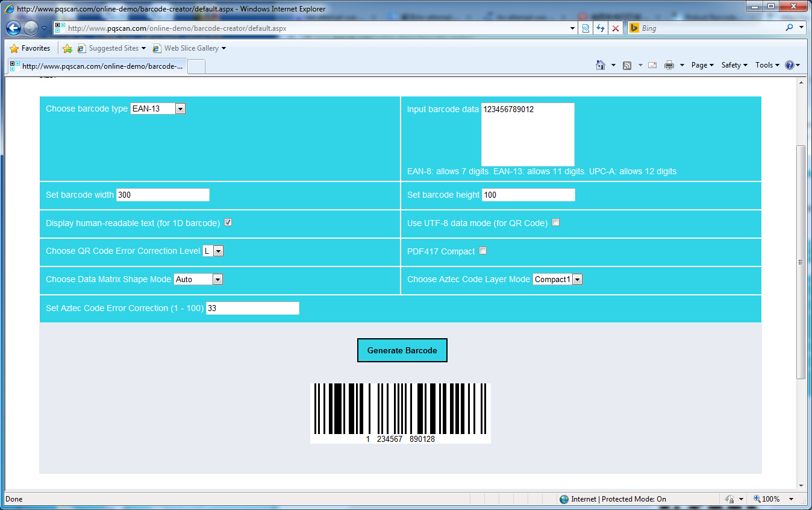Click the Help question mark icon

pyautogui.click(x=790, y=65)
